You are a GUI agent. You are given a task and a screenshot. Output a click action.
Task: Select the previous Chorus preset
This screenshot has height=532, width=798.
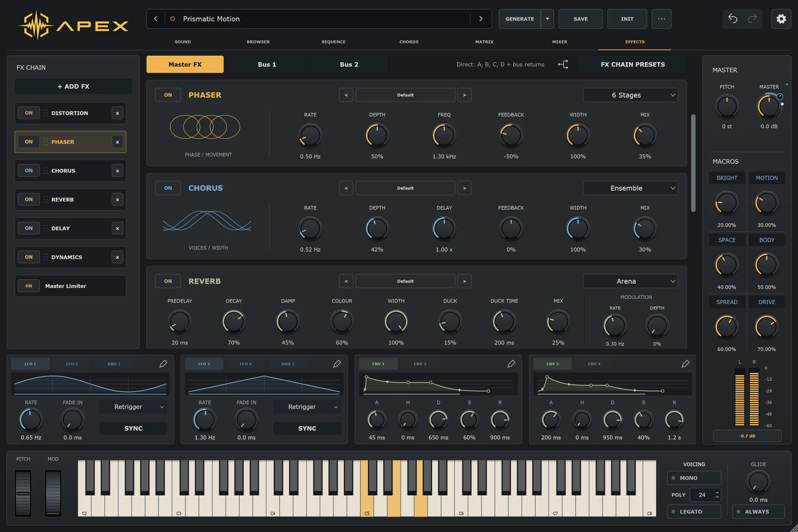346,188
